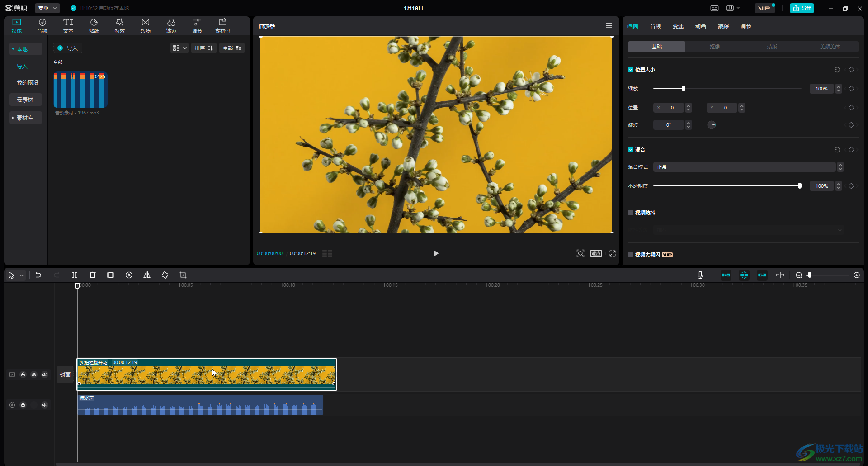Image resolution: width=868 pixels, height=466 pixels.
Task: Click the VIP membership button
Action: 765,8
